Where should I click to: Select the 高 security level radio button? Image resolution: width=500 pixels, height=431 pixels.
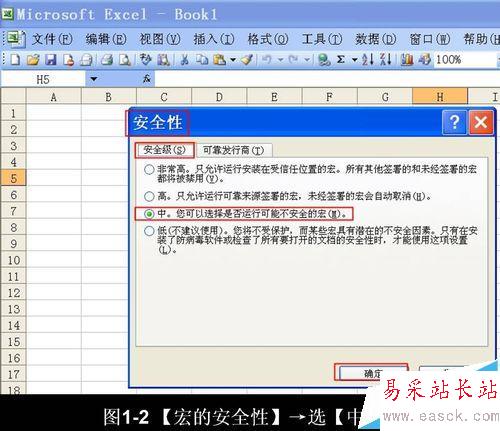(x=149, y=196)
